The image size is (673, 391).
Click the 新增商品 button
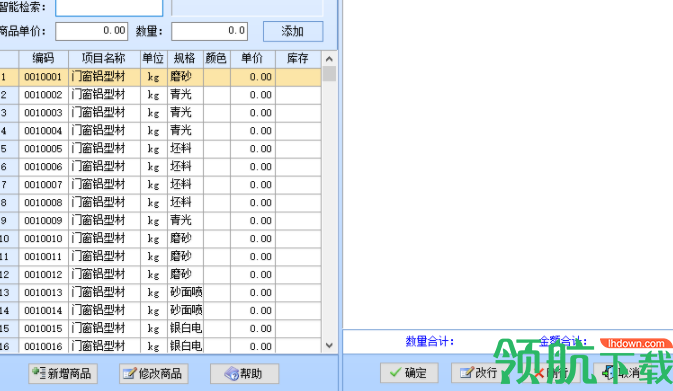click(63, 373)
